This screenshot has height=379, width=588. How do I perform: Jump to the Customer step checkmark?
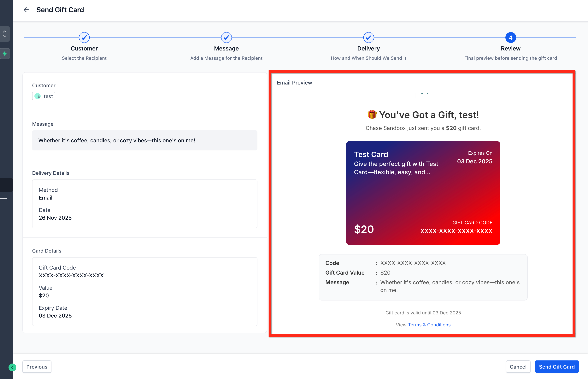pos(84,38)
